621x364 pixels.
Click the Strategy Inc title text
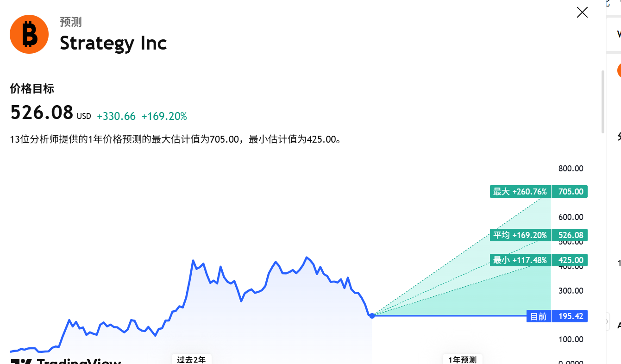(113, 43)
